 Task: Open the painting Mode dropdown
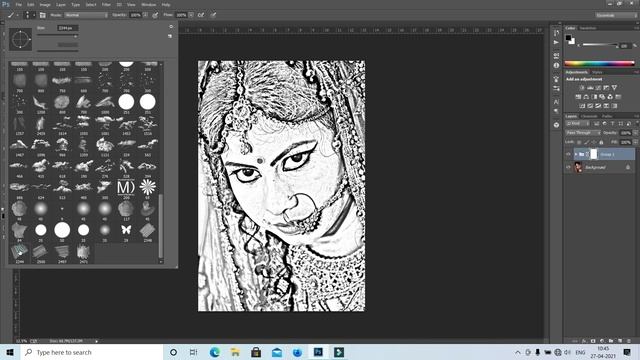(x=86, y=15)
